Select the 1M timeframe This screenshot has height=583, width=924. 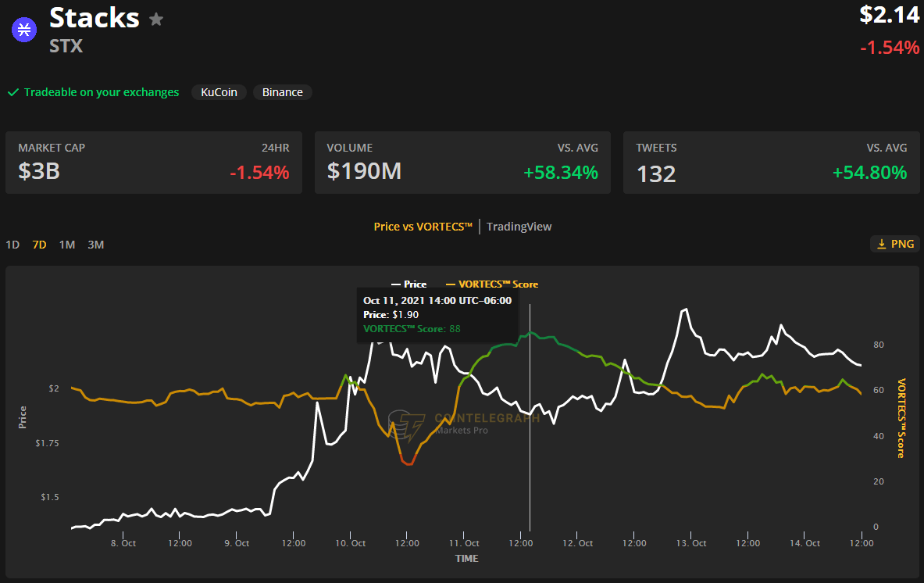click(x=66, y=244)
